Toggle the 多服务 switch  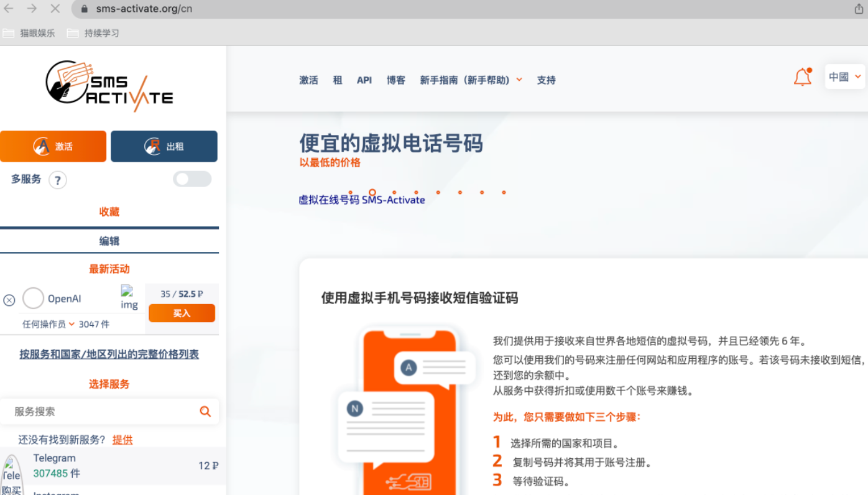pyautogui.click(x=192, y=179)
